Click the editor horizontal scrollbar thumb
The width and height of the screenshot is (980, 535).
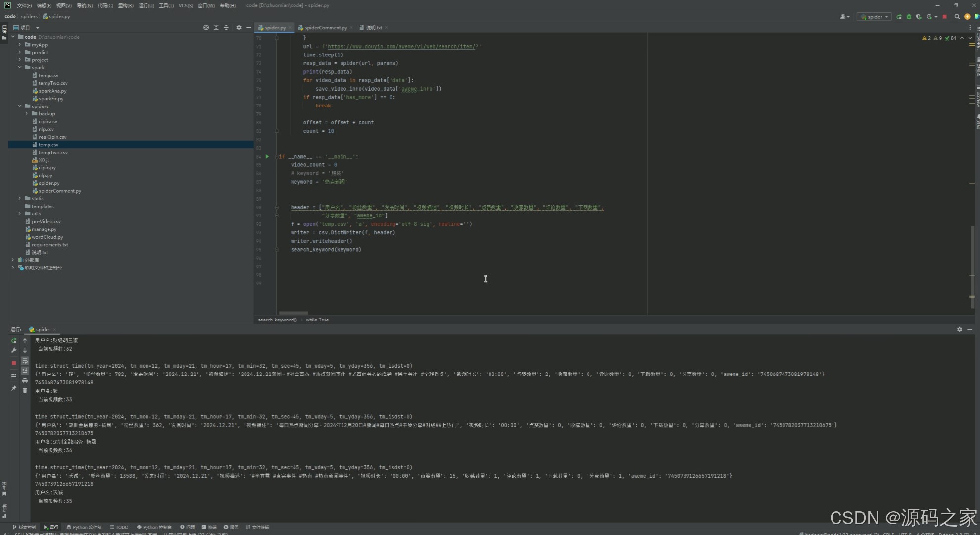pyautogui.click(x=293, y=313)
